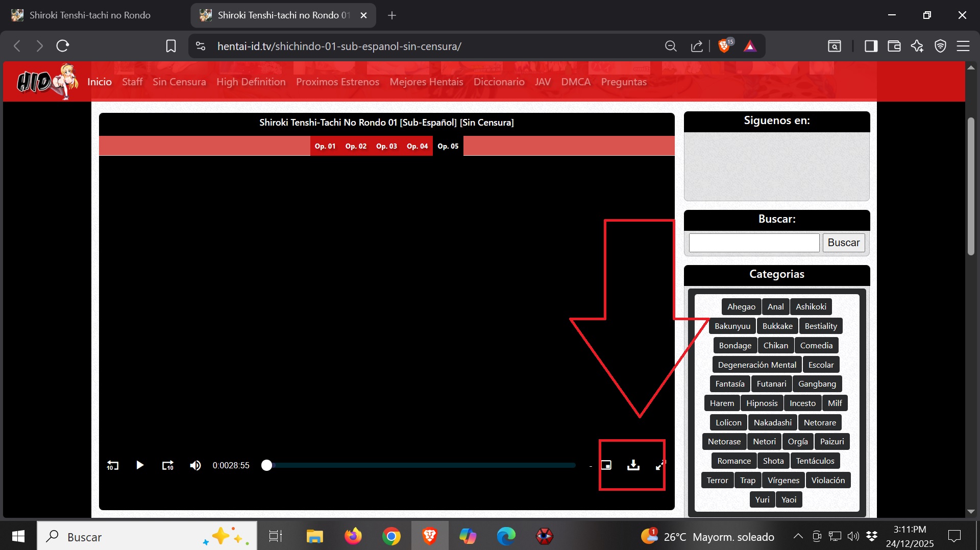Expand hidden system tray icons chevron
The width and height of the screenshot is (980, 550).
pyautogui.click(x=798, y=536)
